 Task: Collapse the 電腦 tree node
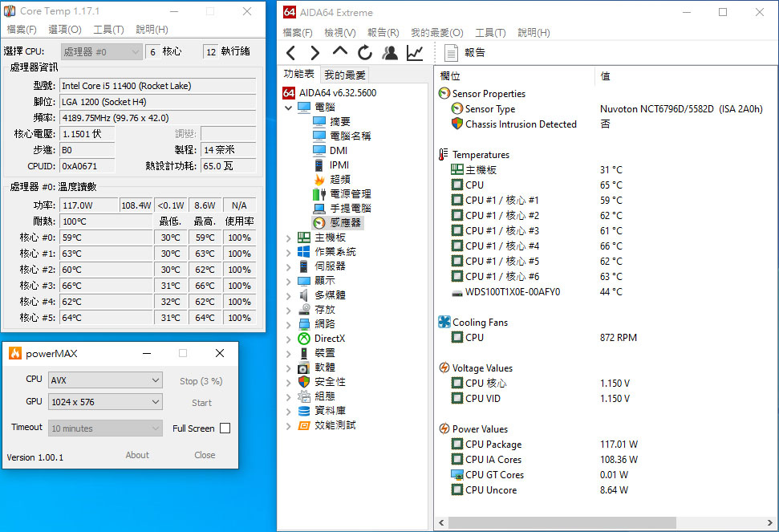[x=288, y=108]
